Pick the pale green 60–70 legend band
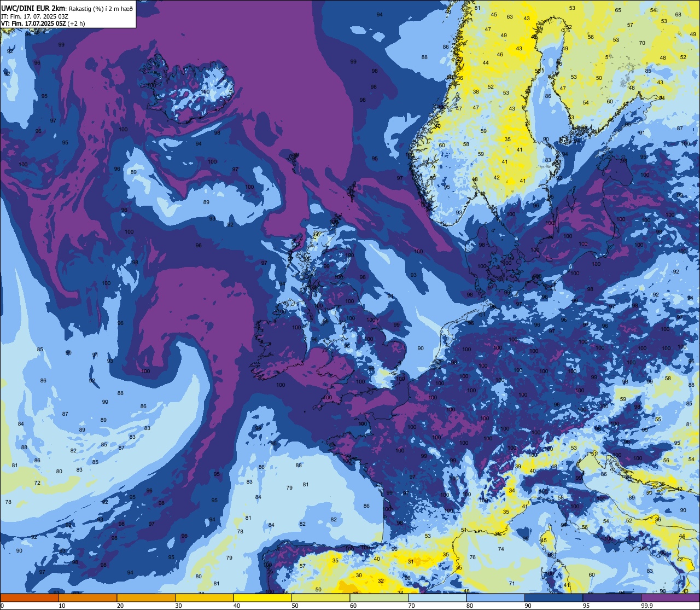 coord(379,598)
